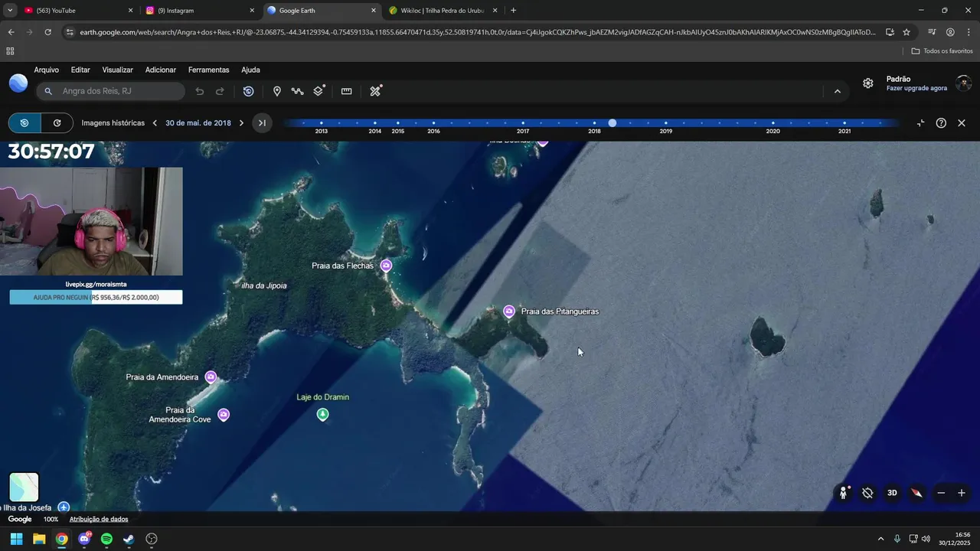
Task: Close the historical imagery timeline
Action: [962, 122]
